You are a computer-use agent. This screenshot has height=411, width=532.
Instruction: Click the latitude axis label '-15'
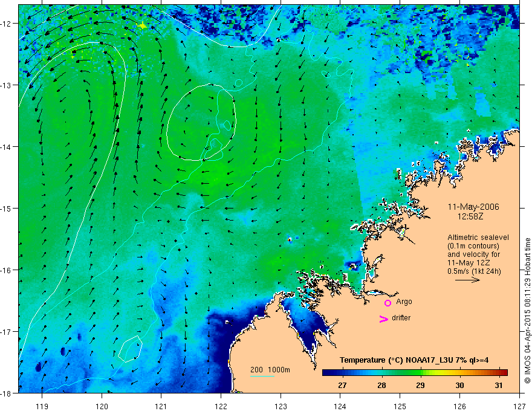5,208
